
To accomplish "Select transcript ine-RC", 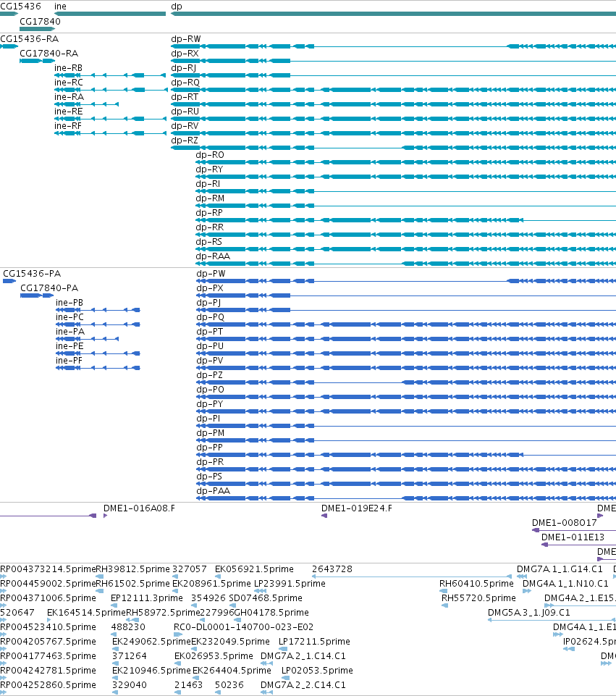I will pyautogui.click(x=68, y=83).
